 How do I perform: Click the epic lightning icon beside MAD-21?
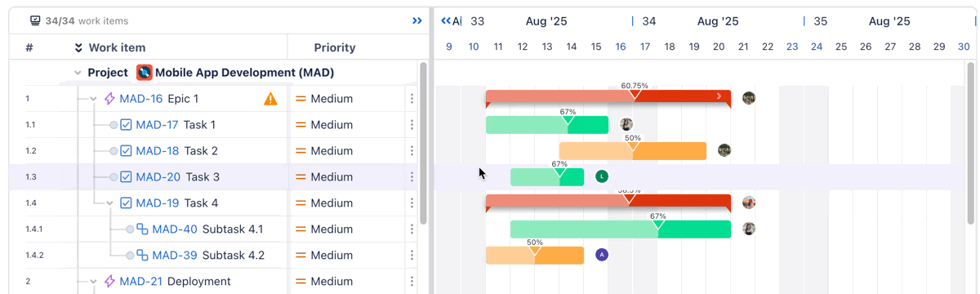[x=109, y=282]
